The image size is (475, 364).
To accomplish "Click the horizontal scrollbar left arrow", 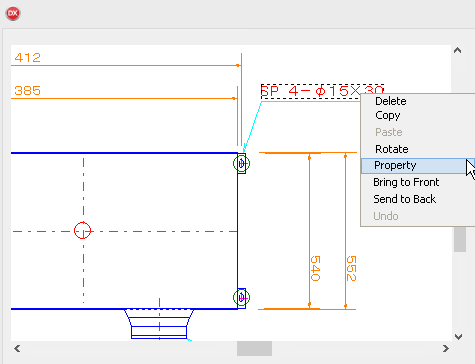I will tap(17, 349).
